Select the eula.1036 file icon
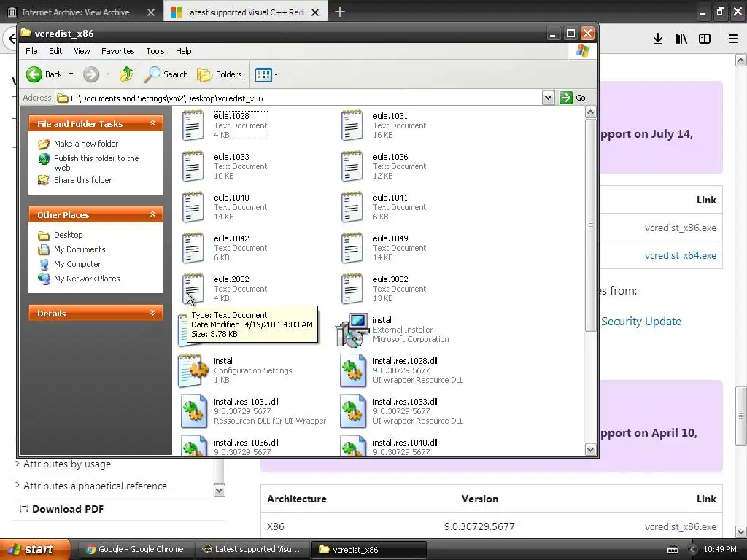Screen dimensions: 747x560 (352, 166)
